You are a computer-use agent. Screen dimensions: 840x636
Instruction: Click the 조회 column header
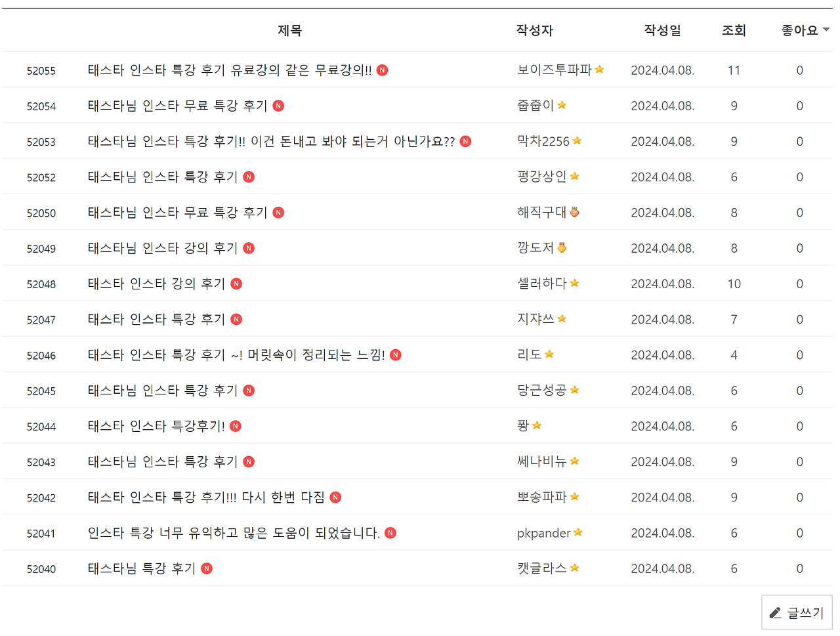(x=734, y=30)
